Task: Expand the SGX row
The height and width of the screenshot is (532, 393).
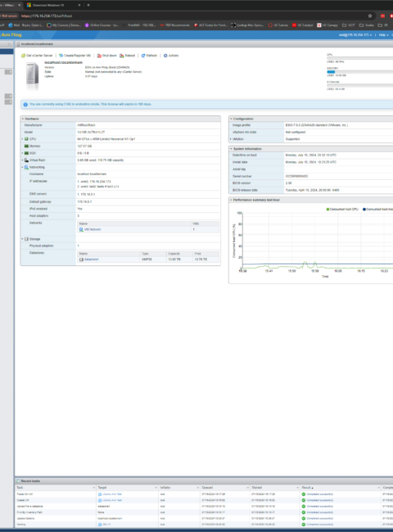Action: (23, 153)
